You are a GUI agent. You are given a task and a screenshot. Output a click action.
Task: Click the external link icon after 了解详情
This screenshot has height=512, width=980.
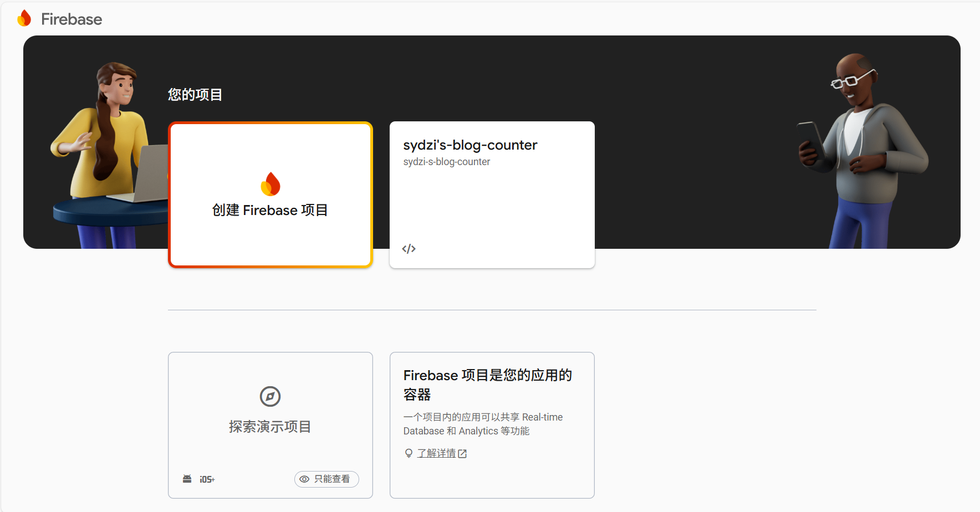pos(462,453)
